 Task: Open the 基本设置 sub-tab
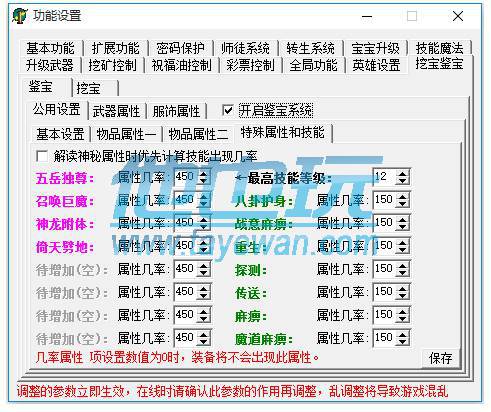tap(60, 134)
